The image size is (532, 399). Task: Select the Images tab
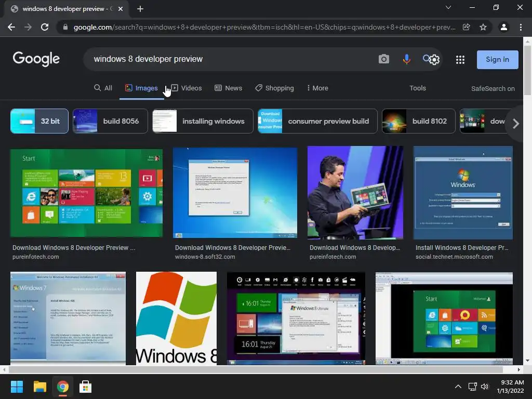click(x=141, y=88)
